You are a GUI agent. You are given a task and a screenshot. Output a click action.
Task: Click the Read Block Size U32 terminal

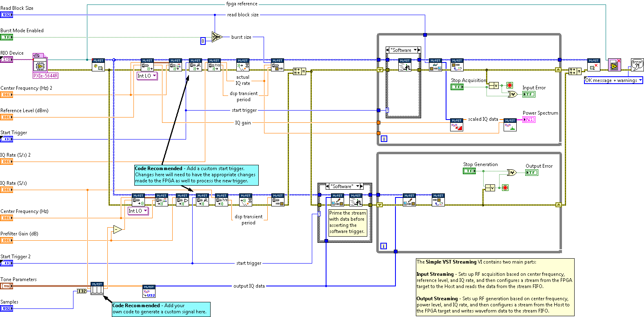[x=7, y=15]
